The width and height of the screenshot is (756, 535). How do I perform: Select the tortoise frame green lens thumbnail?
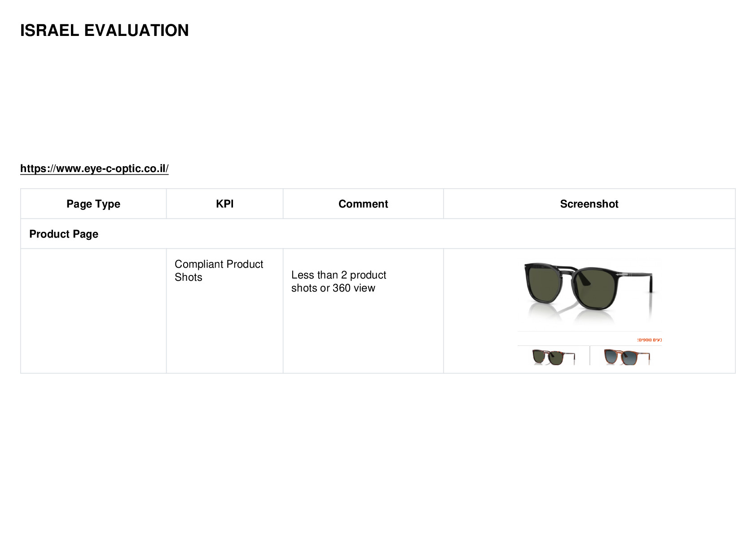click(554, 357)
